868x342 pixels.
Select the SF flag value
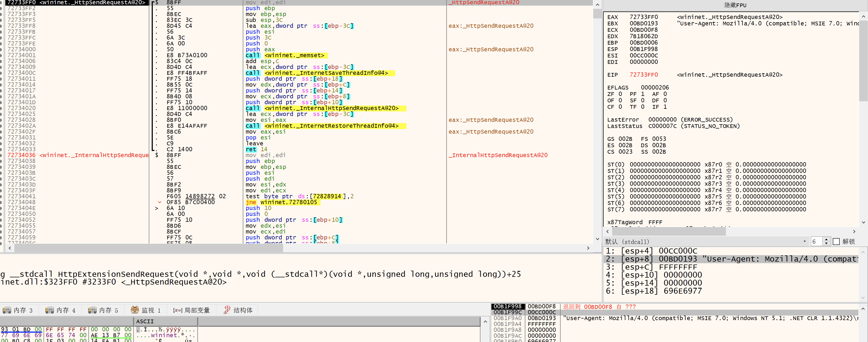click(643, 100)
